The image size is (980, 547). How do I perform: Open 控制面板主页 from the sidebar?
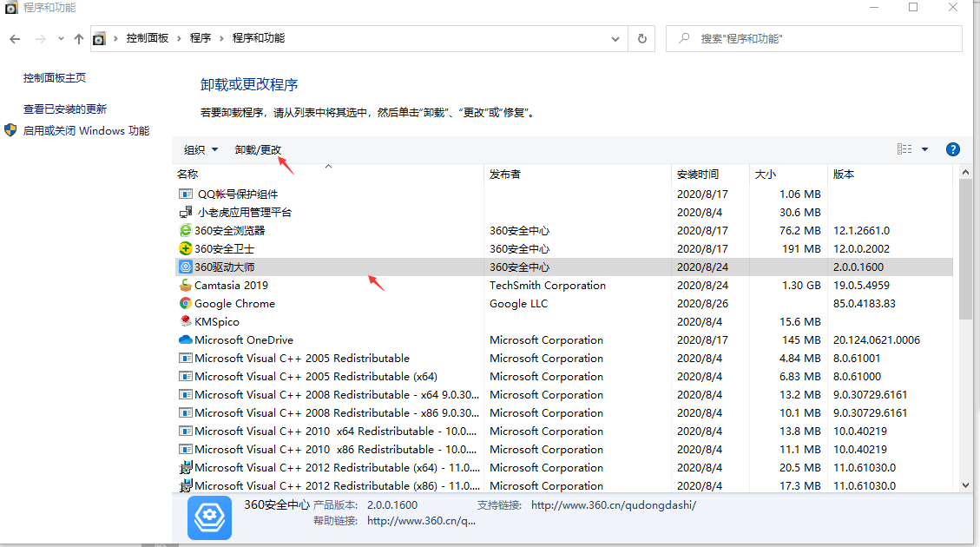click(x=52, y=76)
